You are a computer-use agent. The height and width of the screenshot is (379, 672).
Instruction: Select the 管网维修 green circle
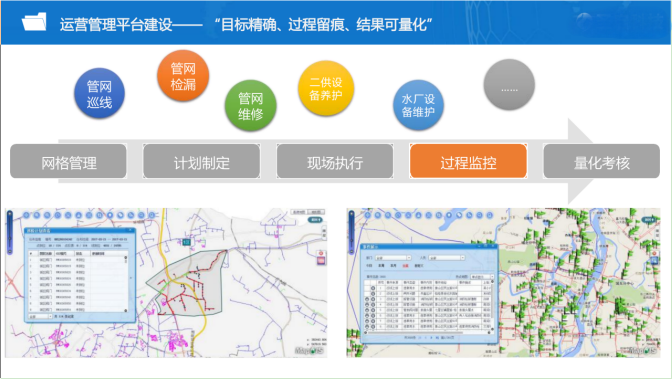point(250,105)
